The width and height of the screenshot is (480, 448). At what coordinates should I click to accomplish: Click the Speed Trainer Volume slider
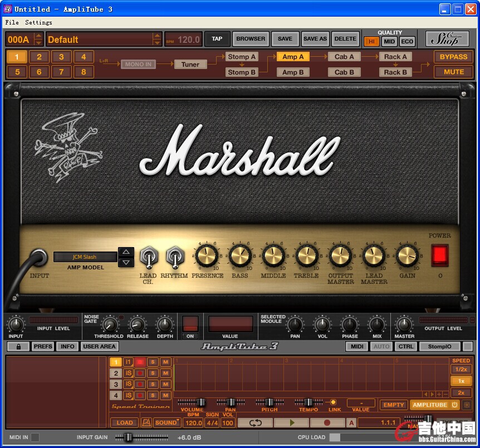(192, 402)
